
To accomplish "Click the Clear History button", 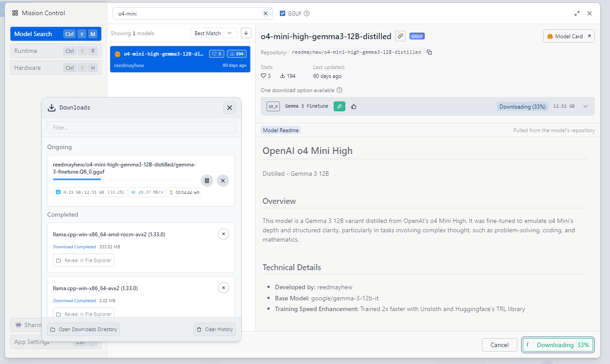I will click(214, 329).
